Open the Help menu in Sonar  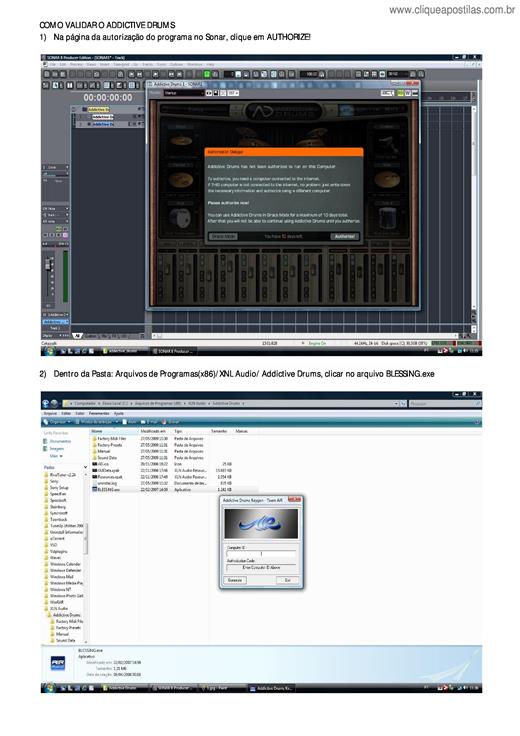tap(210, 64)
